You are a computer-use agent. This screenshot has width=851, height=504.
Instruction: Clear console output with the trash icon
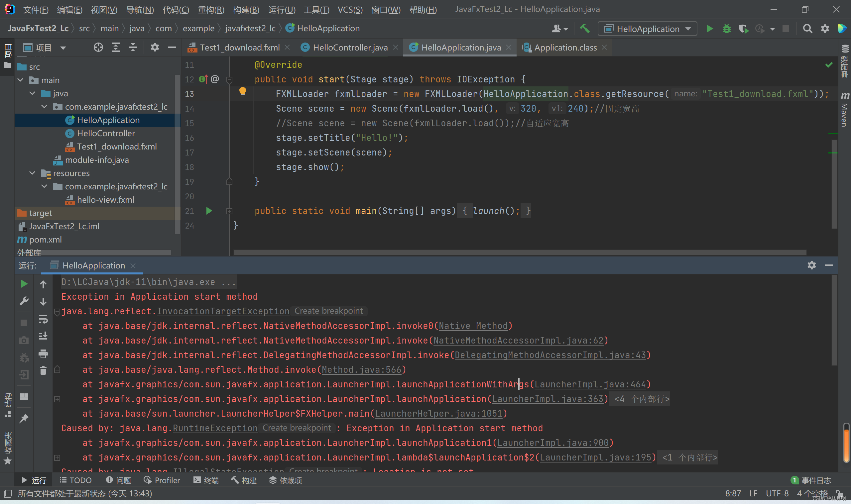[x=43, y=370]
